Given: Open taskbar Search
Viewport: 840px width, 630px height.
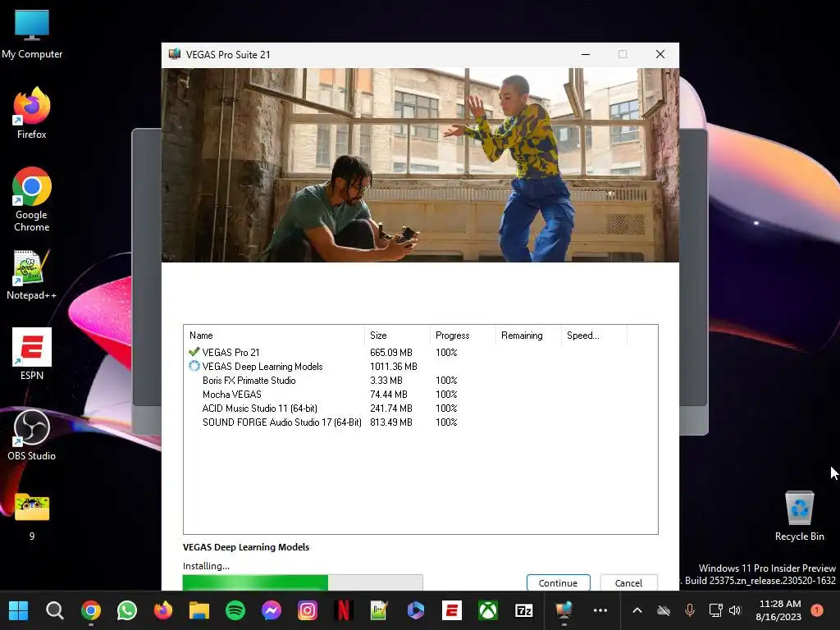Looking at the screenshot, I should tap(55, 610).
